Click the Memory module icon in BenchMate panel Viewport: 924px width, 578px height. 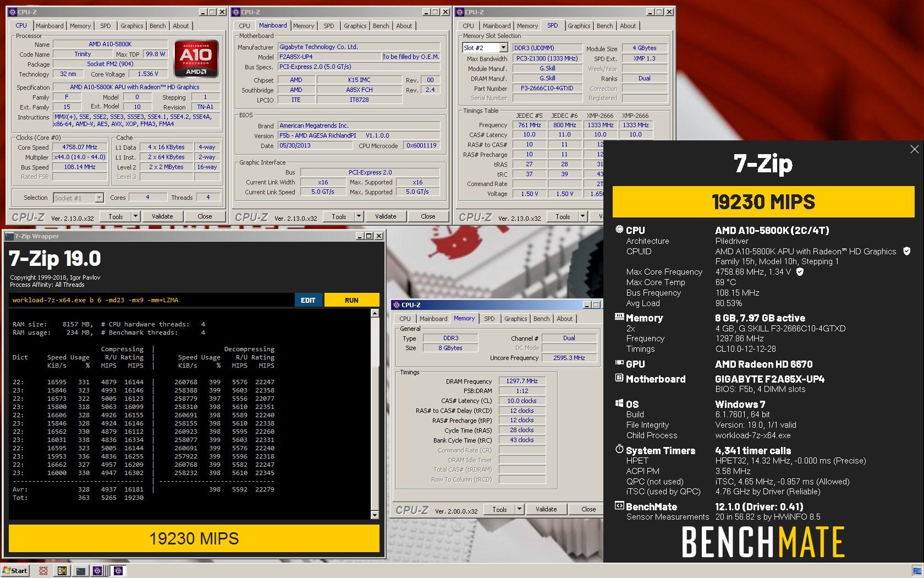pyautogui.click(x=619, y=317)
